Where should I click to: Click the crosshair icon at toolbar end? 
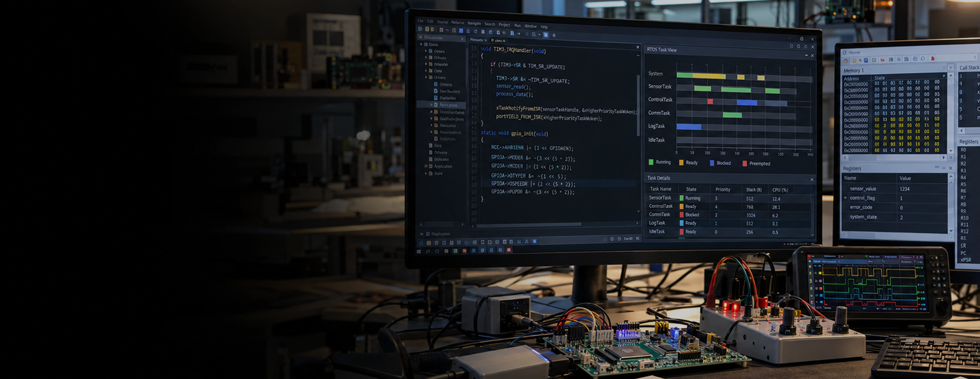[554, 35]
